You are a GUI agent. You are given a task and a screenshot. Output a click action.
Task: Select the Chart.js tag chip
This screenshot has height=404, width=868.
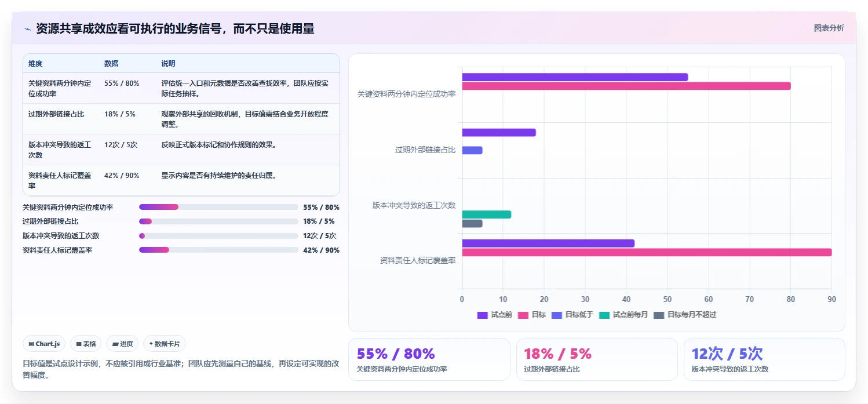pos(45,344)
